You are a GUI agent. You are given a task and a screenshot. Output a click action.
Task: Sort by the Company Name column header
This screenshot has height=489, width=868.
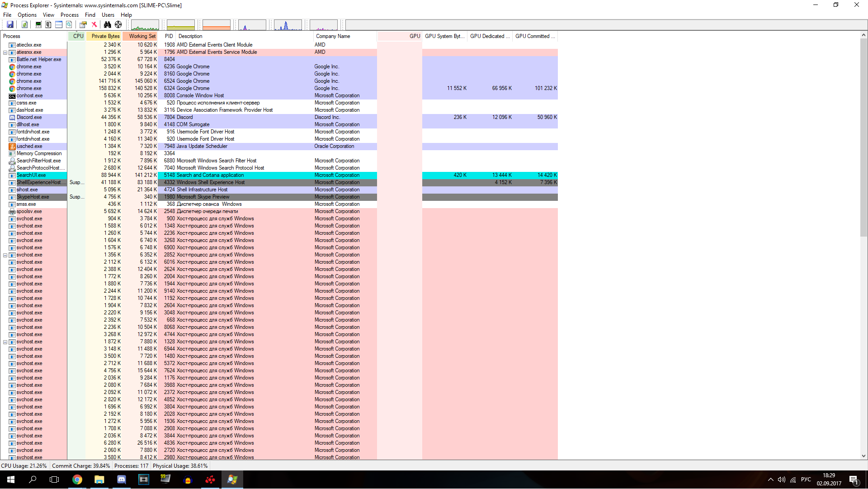pos(345,36)
